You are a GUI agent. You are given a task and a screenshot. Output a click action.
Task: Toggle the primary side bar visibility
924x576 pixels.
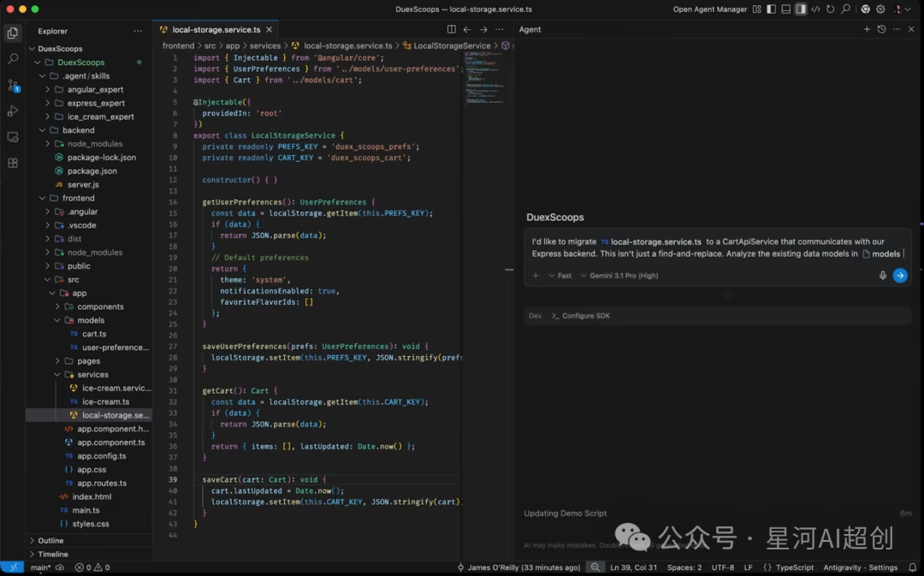coord(772,9)
